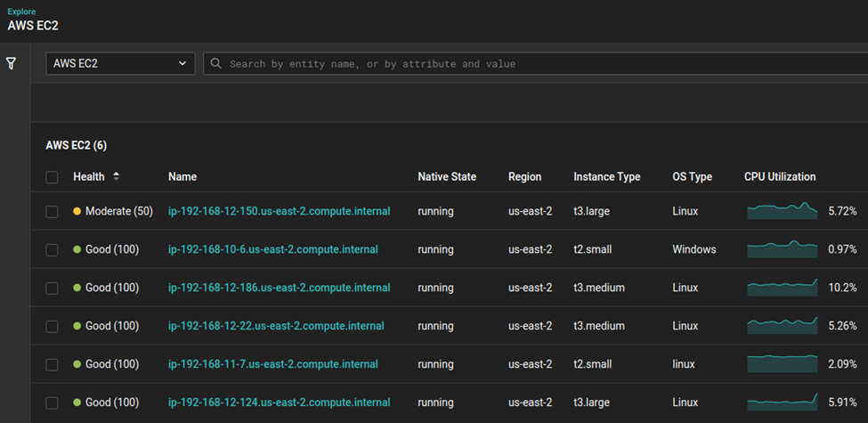Click the Name column header
Viewport: 868px width, 423px height.
point(183,176)
